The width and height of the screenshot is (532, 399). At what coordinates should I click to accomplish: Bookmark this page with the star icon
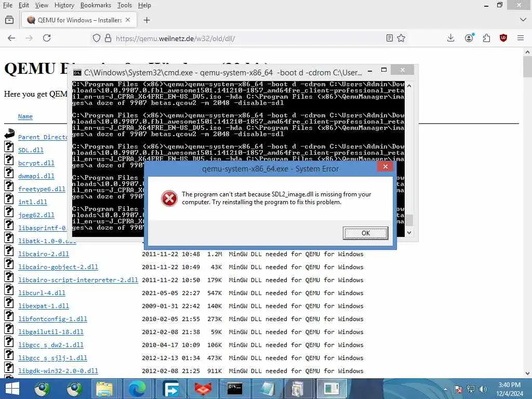click(401, 38)
